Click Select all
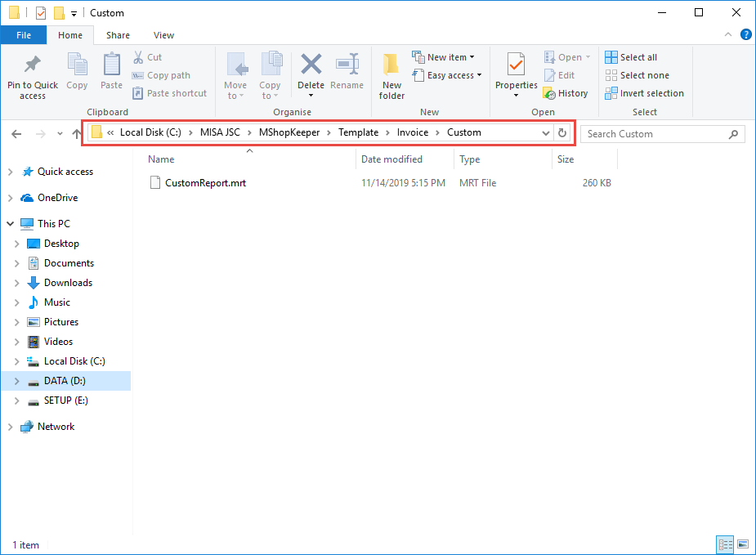 tap(631, 57)
